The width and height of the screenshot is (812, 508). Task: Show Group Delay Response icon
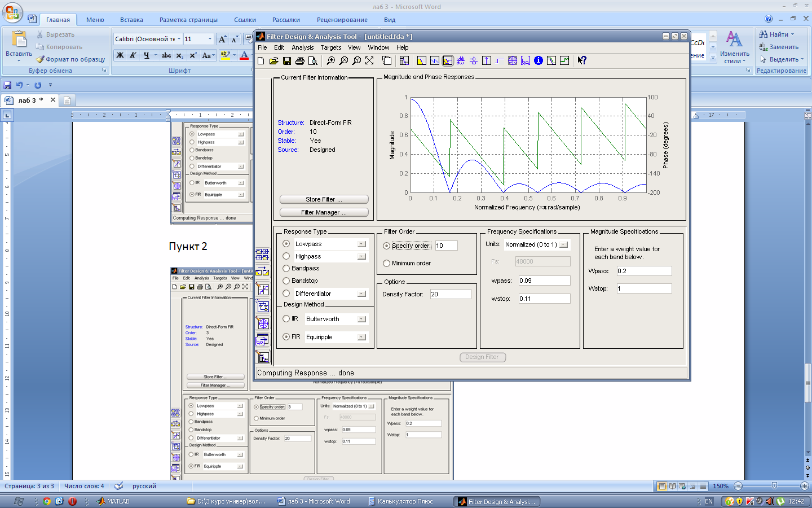461,60
